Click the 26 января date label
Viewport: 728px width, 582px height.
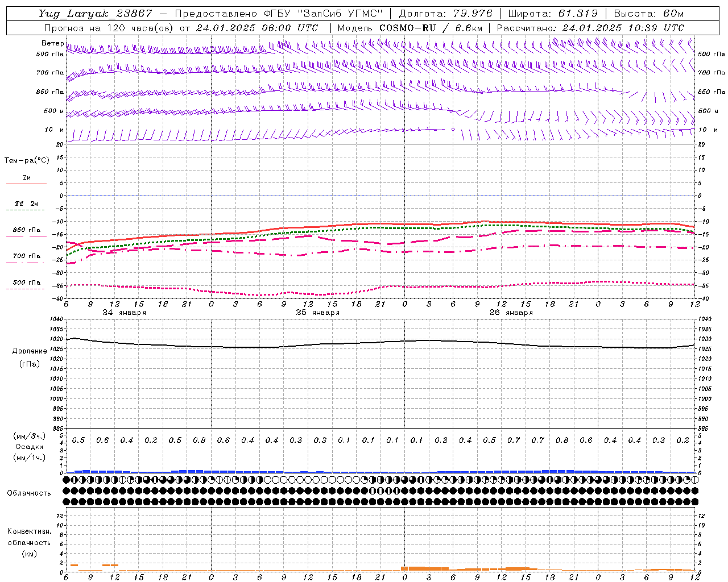(x=511, y=313)
